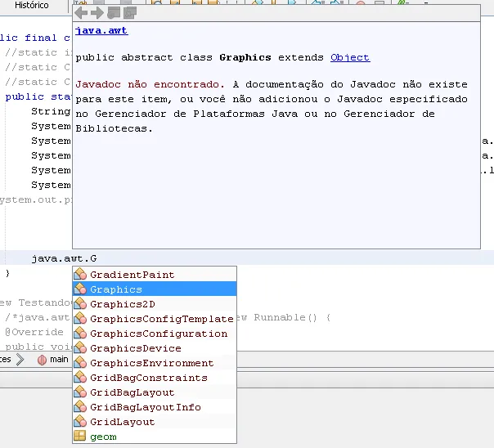494x448 pixels.
Task: Open the java.awt package link
Action: click(x=101, y=31)
